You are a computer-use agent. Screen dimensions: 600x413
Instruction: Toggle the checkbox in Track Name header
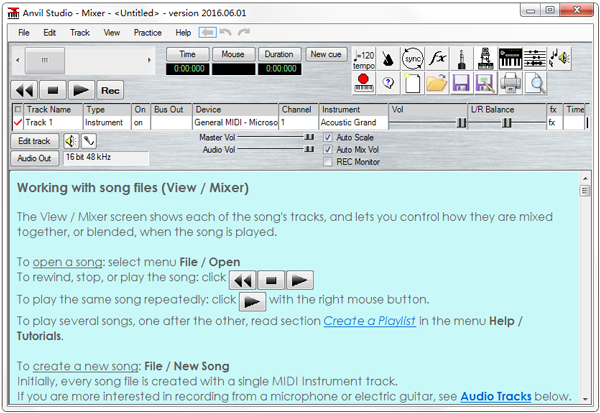tap(18, 109)
